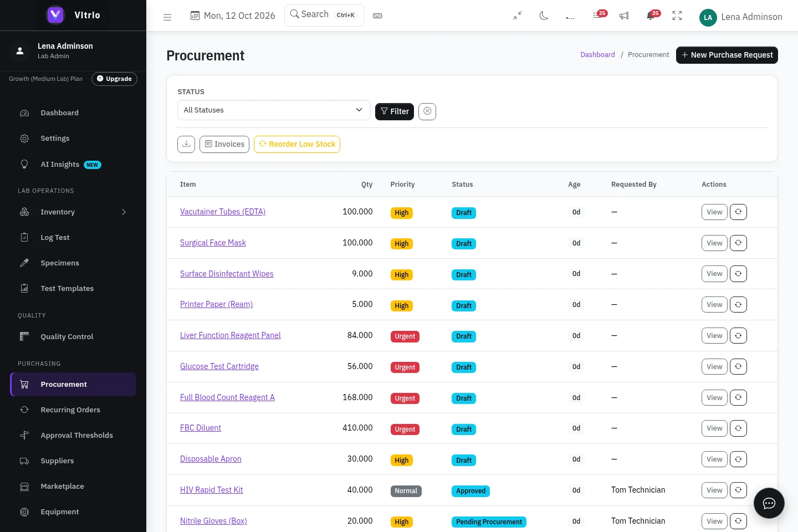Open Recurring Orders page
This screenshot has height=532, width=798.
click(x=73, y=410)
